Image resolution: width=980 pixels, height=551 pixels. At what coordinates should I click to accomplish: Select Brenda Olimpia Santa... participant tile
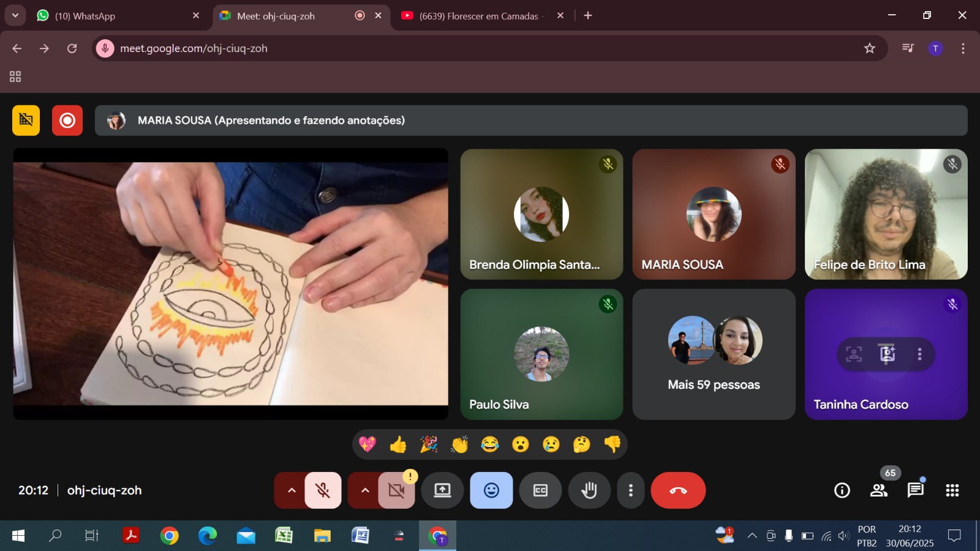(x=541, y=214)
